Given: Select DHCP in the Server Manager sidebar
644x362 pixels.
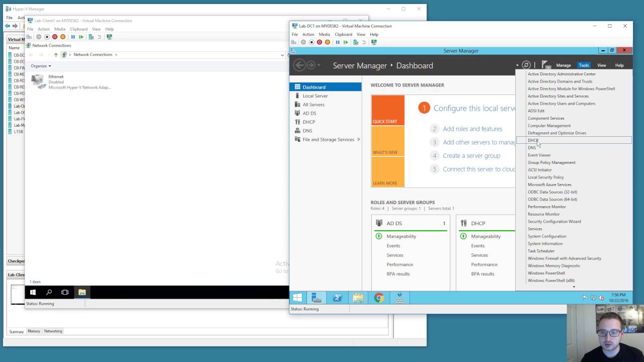Looking at the screenshot, I should [x=326, y=122].
